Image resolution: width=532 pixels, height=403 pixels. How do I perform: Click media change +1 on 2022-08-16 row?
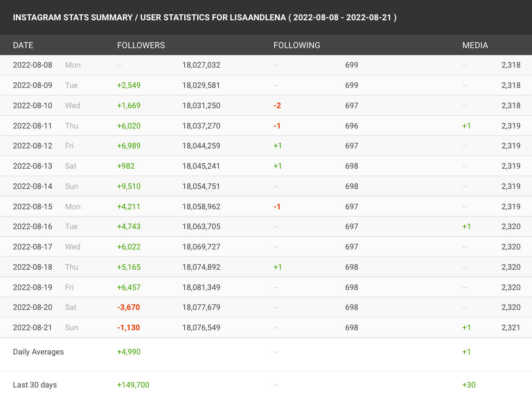[x=466, y=226]
